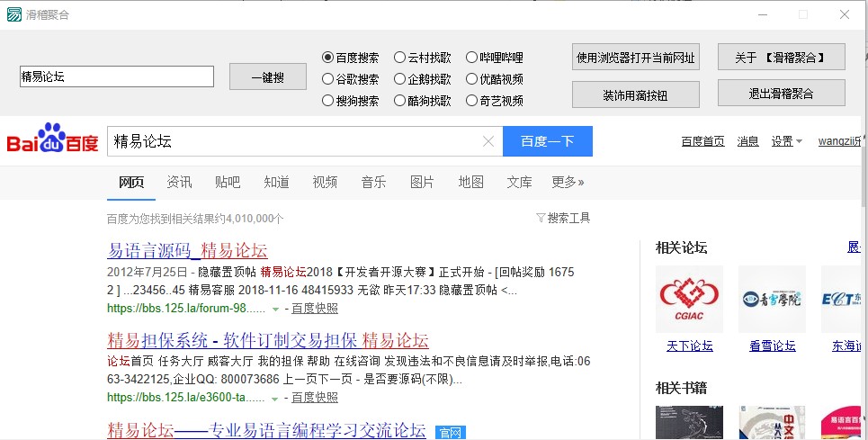Expand dropdown arrow beside bbs.125.la/e3600-ta URL
This screenshot has width=868, height=440.
click(275, 399)
